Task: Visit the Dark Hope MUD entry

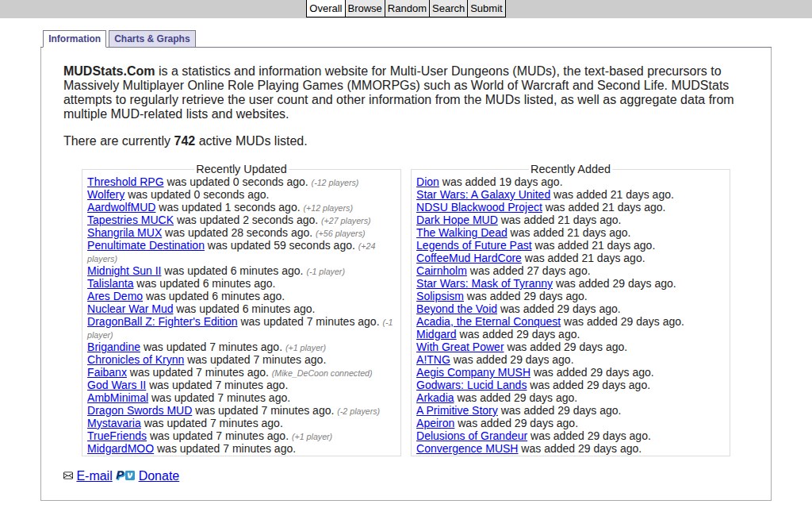Action: pyautogui.click(x=457, y=221)
